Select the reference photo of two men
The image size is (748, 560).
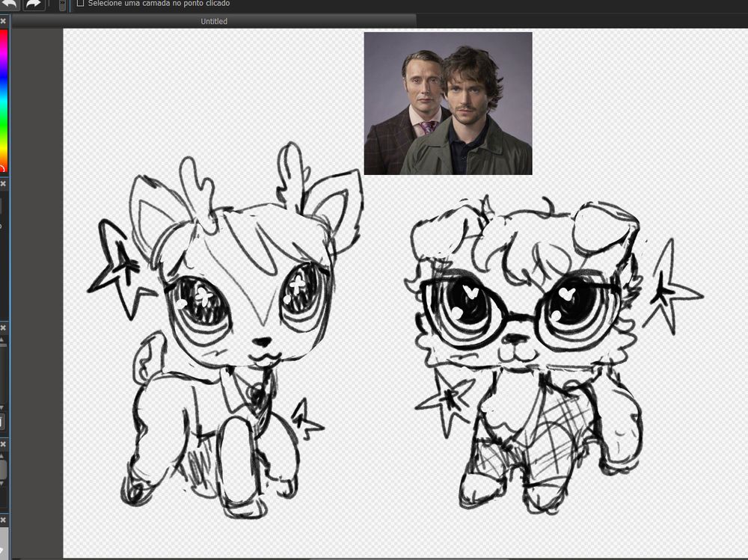(448, 103)
